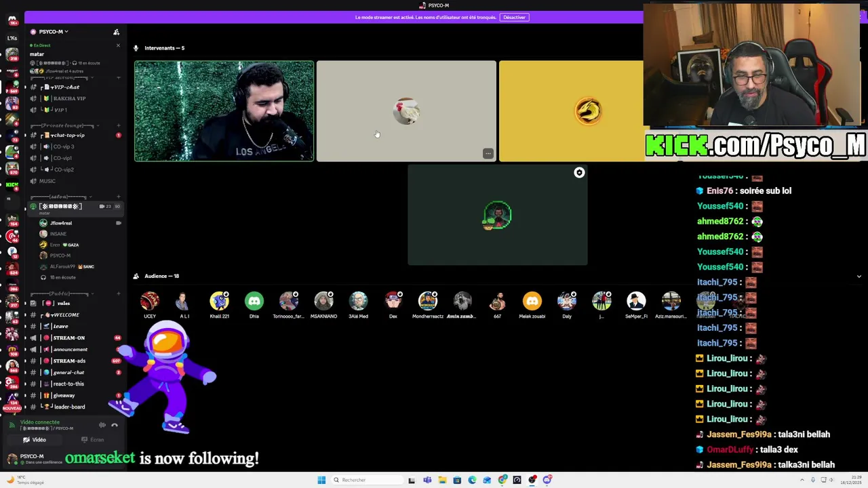
Task: Open Microsoft Edge from the taskbar
Action: pyautogui.click(x=472, y=480)
